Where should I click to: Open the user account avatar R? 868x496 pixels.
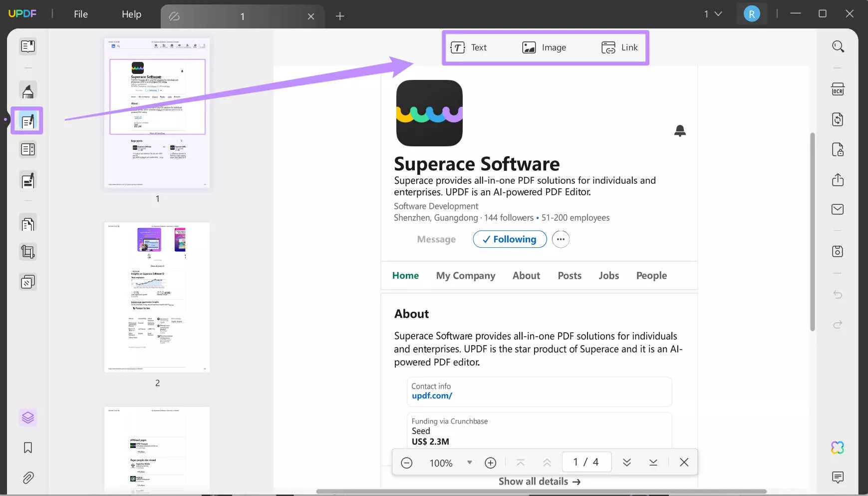pos(752,14)
